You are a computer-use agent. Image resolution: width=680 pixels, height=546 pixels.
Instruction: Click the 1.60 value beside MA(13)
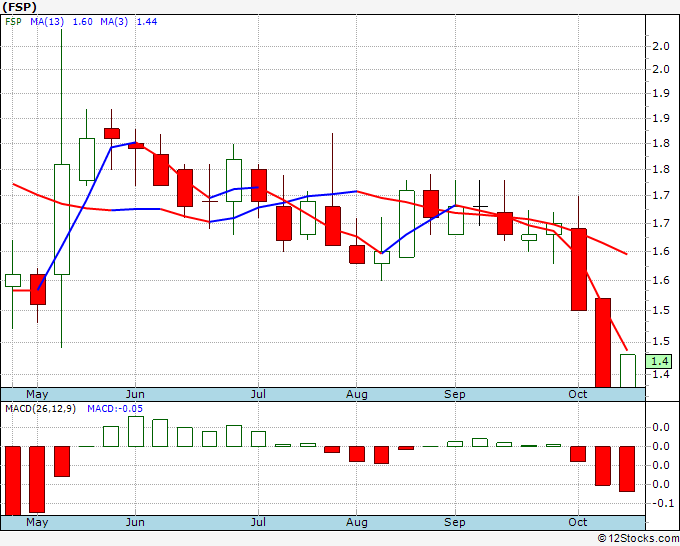coord(83,21)
